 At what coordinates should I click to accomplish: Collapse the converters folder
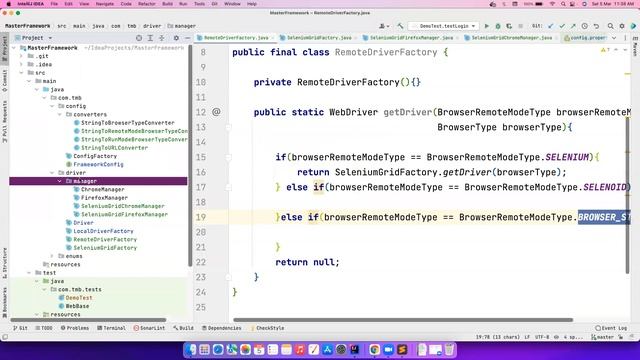60,114
